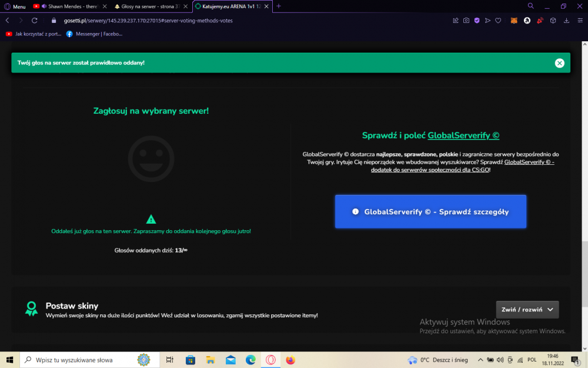Image resolution: width=588 pixels, height=368 pixels.
Task: Add page to bookmarks with heart icon
Action: click(498, 21)
